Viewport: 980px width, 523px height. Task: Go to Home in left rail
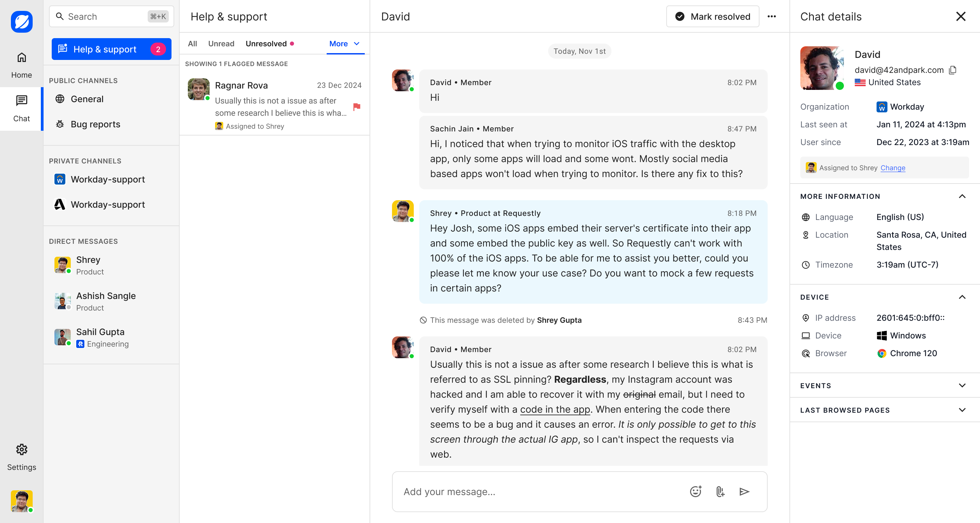coord(22,65)
